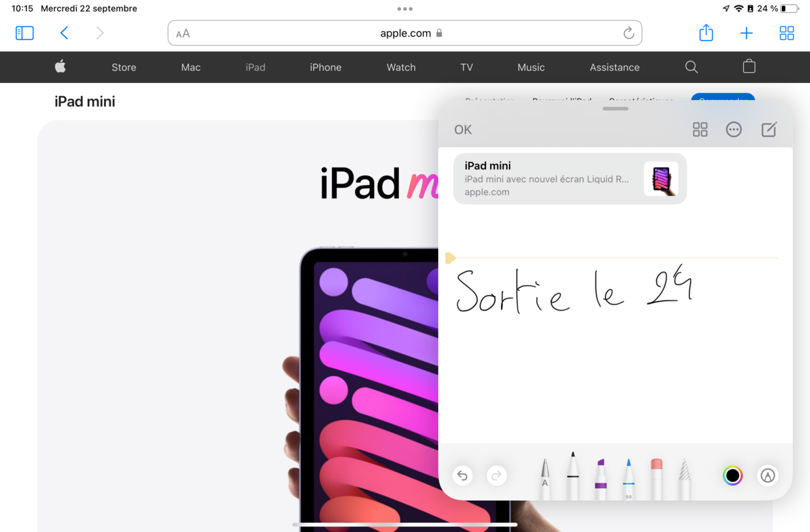Open the AA reader view menu
Image resolution: width=810 pixels, height=532 pixels.
(x=183, y=33)
